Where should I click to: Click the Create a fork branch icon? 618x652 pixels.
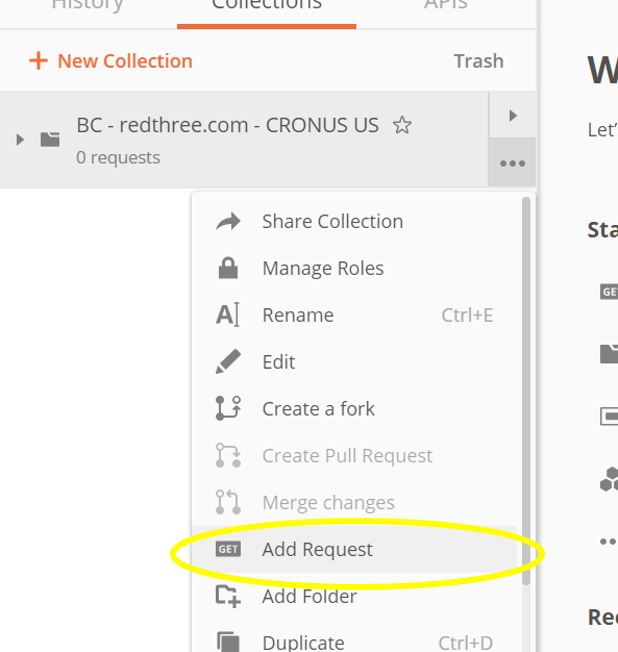(228, 408)
